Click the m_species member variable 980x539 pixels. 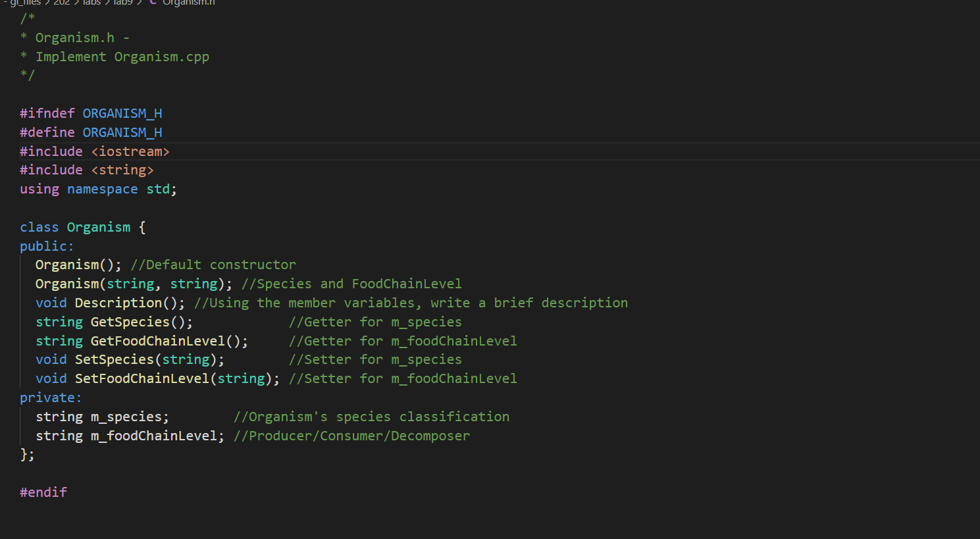(128, 416)
